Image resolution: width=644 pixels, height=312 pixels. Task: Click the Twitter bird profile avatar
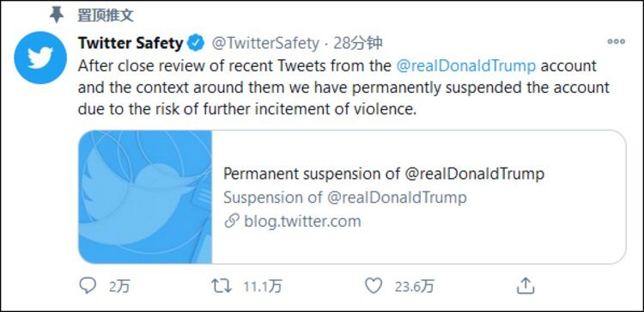40,58
